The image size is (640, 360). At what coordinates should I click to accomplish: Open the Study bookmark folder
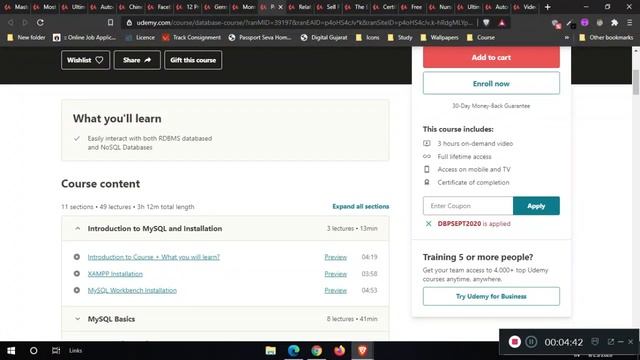(x=400, y=37)
